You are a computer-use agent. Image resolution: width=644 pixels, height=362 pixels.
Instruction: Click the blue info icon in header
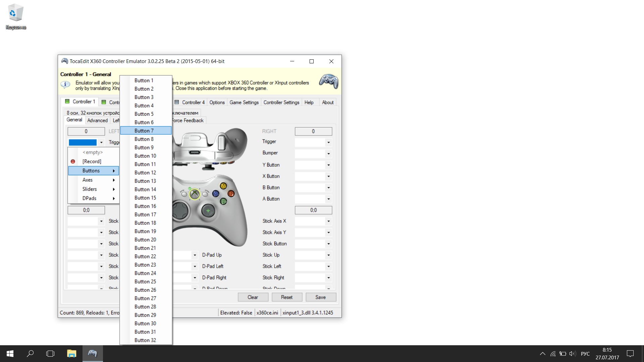[65, 84]
